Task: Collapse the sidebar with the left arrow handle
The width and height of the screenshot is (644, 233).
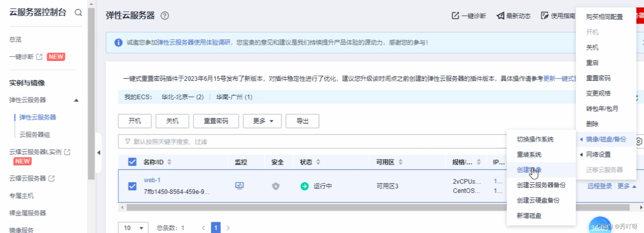Action: coord(99,153)
